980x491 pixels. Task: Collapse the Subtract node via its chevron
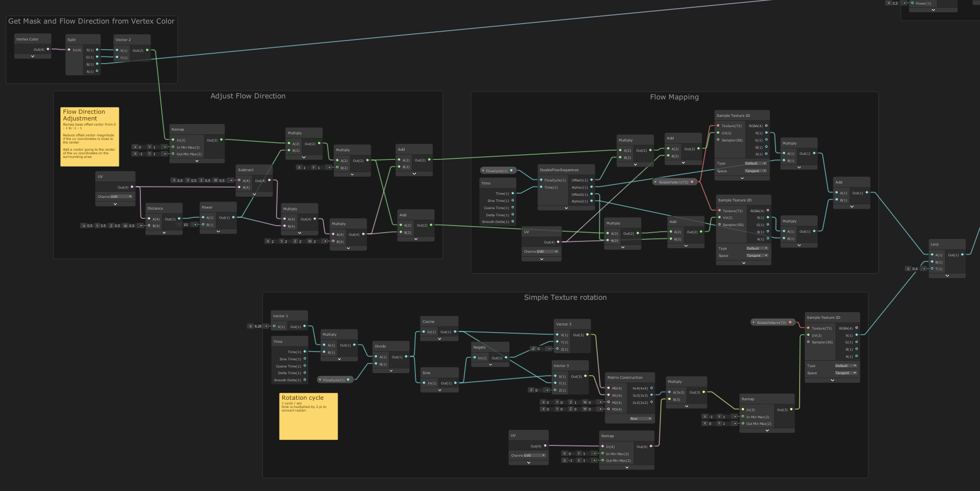[254, 194]
